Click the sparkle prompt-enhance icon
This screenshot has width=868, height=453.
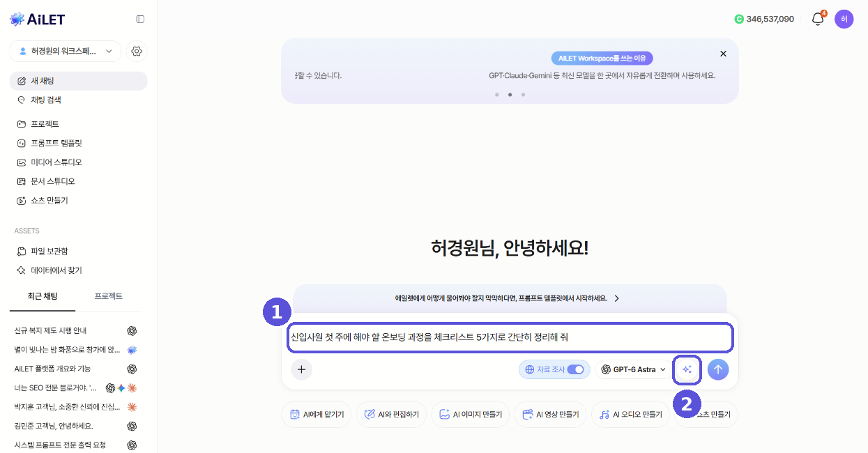click(687, 369)
